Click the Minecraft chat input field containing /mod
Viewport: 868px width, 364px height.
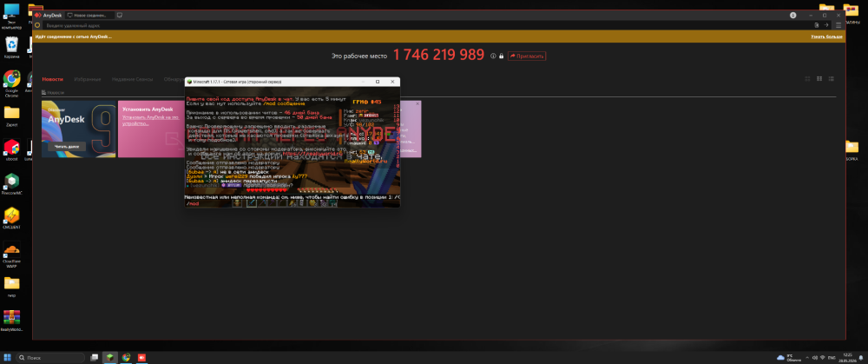click(293, 204)
